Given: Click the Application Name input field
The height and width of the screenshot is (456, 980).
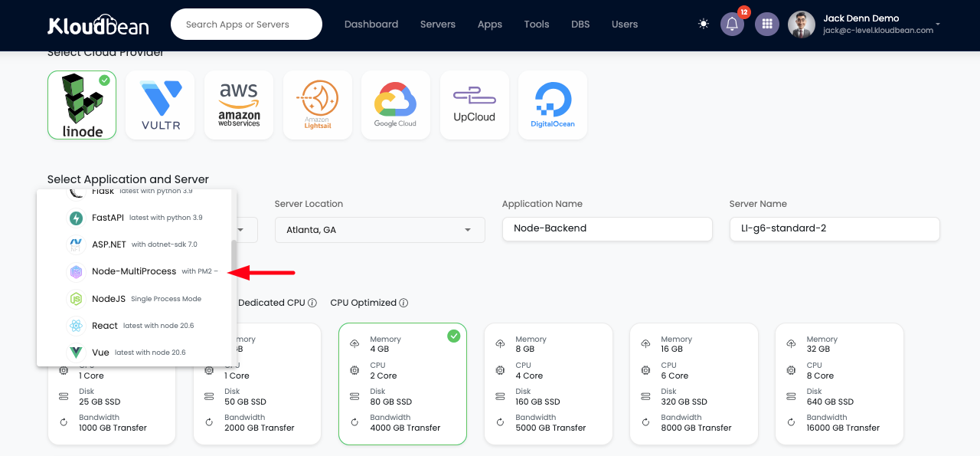Looking at the screenshot, I should 607,228.
